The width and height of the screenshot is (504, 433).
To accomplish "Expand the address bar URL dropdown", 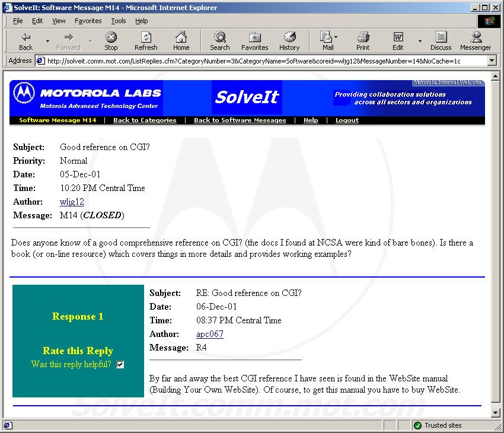I will tap(492, 61).
